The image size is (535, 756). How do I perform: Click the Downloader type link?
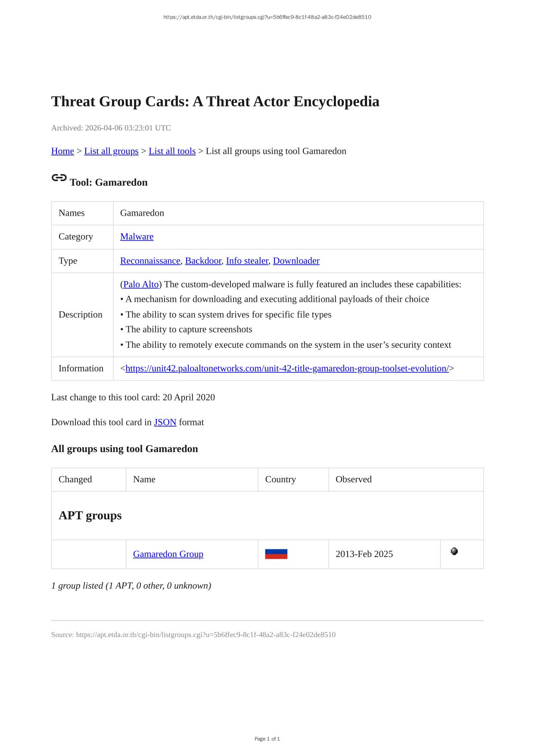296,261
